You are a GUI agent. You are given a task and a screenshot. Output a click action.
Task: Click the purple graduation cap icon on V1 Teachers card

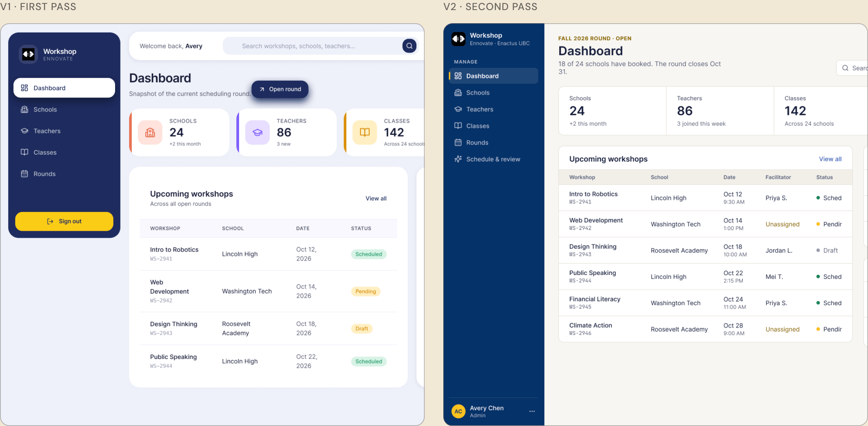click(x=257, y=132)
